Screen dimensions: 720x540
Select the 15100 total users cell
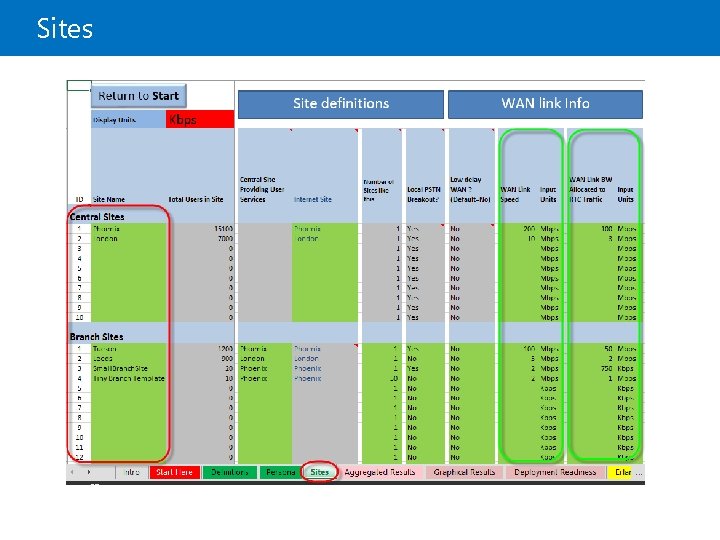click(201, 229)
